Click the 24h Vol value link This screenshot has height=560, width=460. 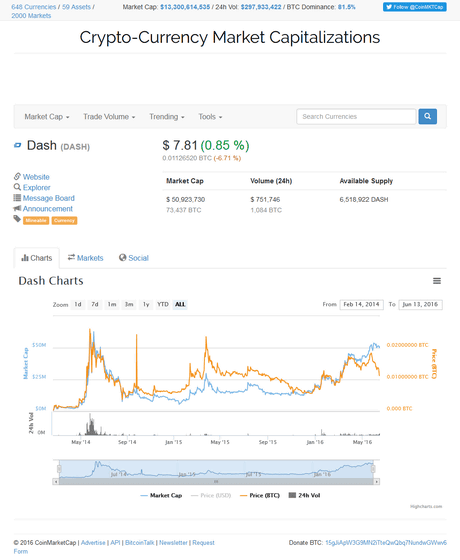pos(261,7)
